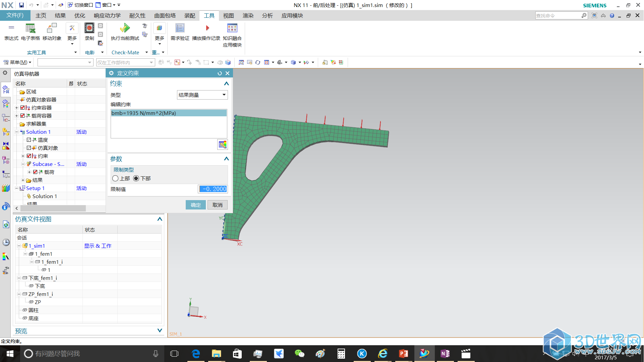Click the 查找命令 search field
The width and height of the screenshot is (644, 362).
pyautogui.click(x=558, y=15)
